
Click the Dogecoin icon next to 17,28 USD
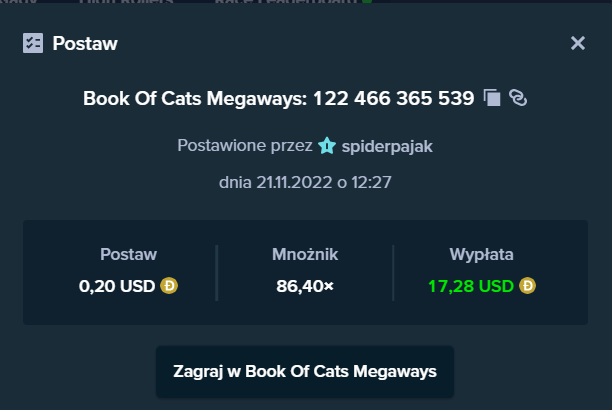point(527,285)
